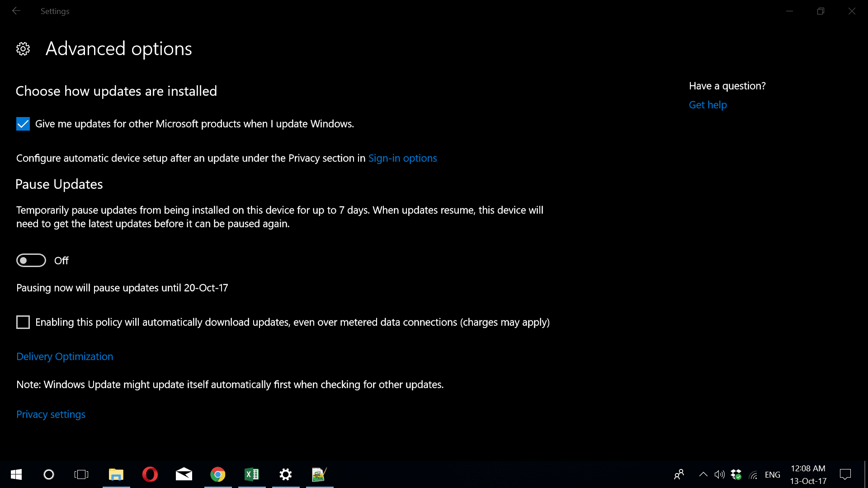
Task: Click the Get help link
Action: click(x=708, y=105)
